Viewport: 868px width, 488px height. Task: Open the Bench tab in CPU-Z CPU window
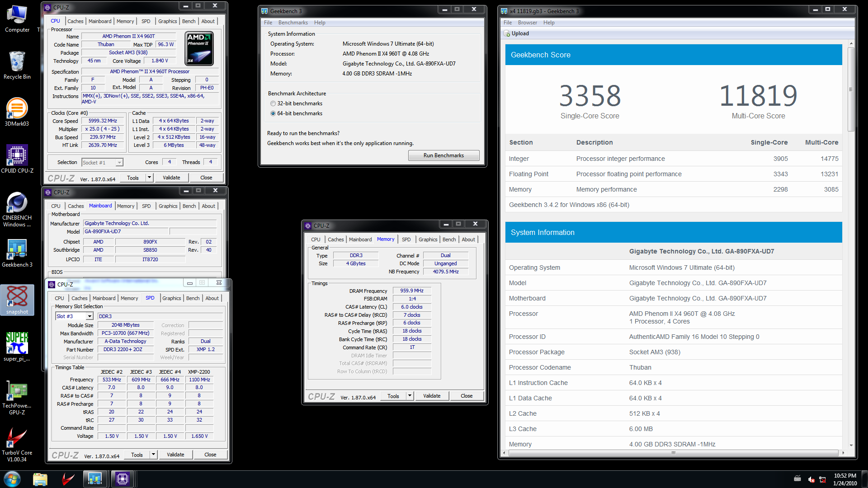point(189,21)
